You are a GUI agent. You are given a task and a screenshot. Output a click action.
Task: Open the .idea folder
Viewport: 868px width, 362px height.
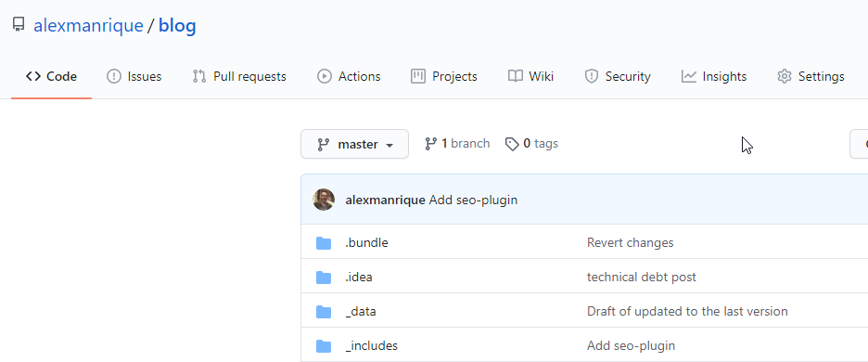pyautogui.click(x=359, y=278)
